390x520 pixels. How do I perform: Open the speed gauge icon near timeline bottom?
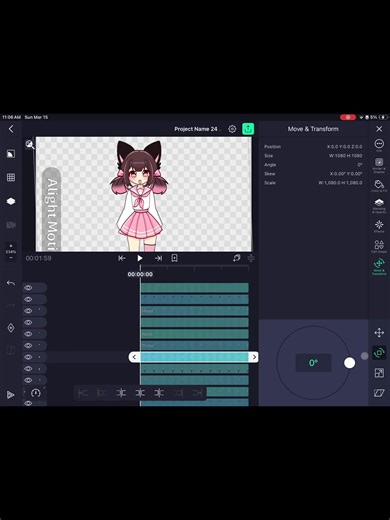pos(36,393)
